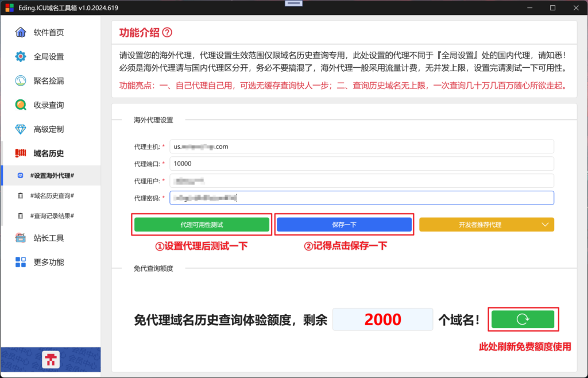Open the gear icon for 全局设置
Image resolution: width=588 pixels, height=378 pixels.
point(21,57)
